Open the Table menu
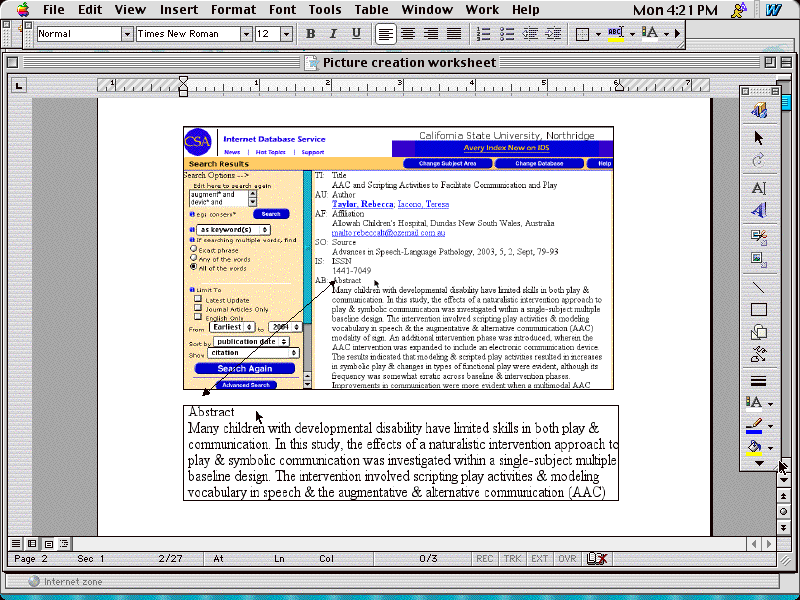Screen dimensions: 800x600 [371, 9]
